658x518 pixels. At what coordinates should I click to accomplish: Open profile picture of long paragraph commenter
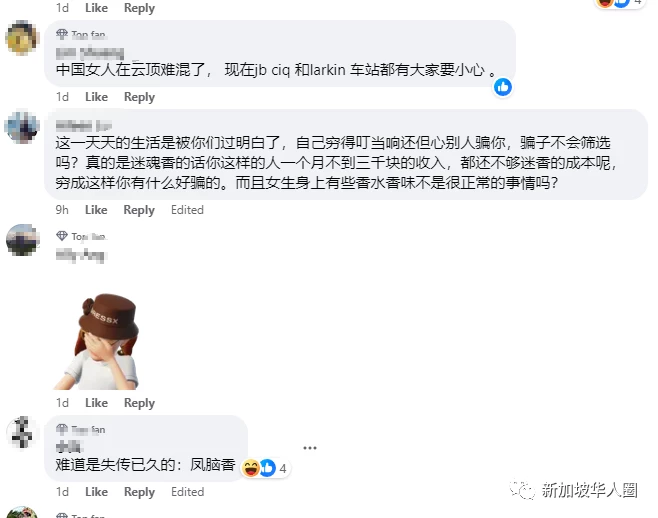21,127
